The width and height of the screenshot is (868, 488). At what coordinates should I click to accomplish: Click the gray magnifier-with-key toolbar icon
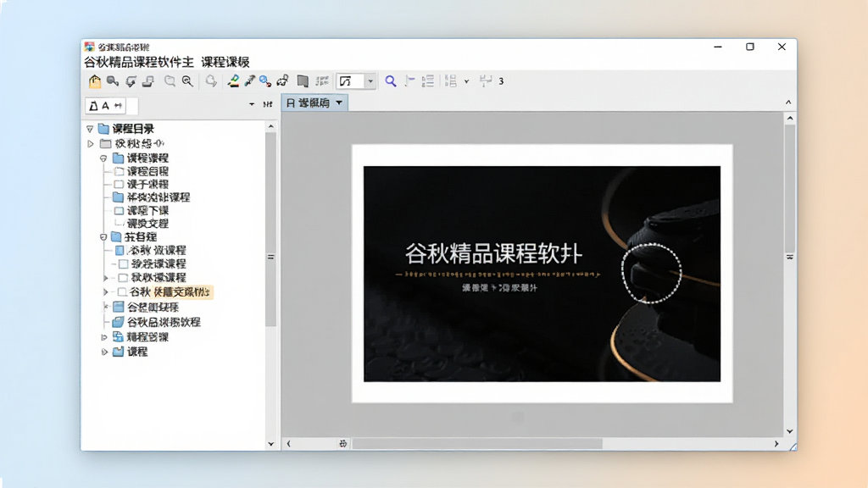click(113, 81)
